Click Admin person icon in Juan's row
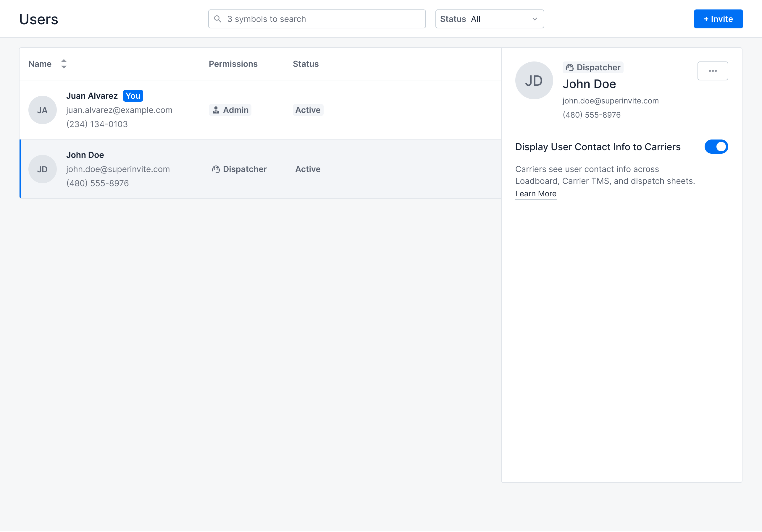This screenshot has width=762, height=532. click(216, 110)
